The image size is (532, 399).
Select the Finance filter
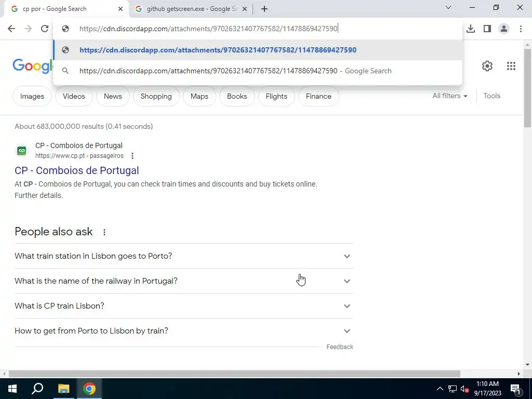318,96
